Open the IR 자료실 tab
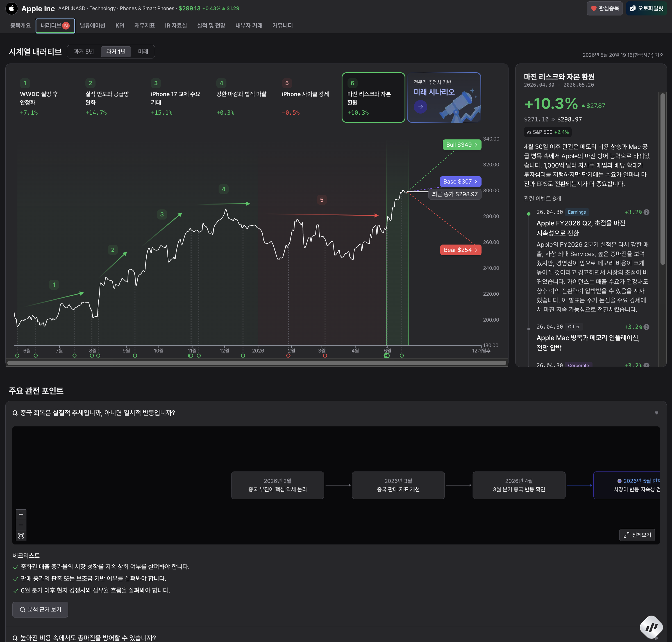 click(x=176, y=26)
